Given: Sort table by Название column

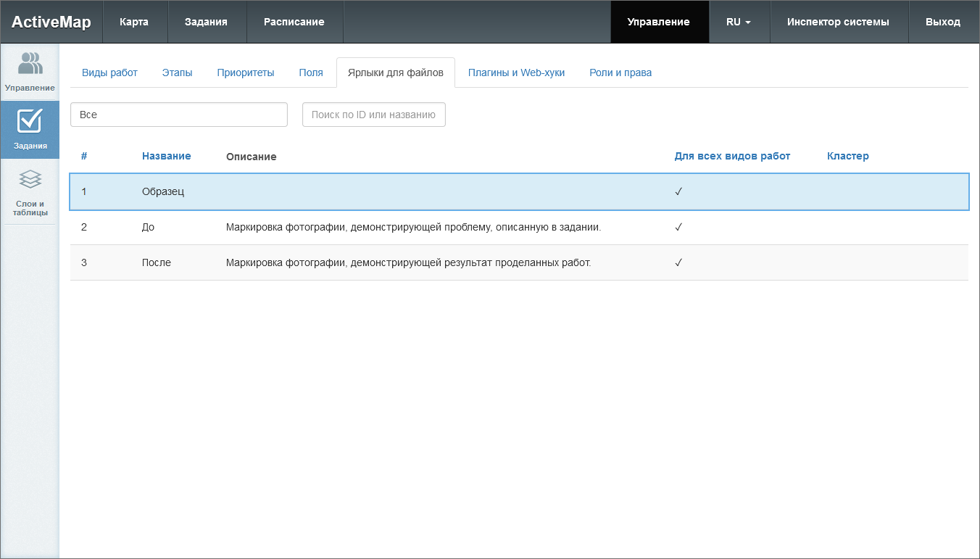Looking at the screenshot, I should click(166, 156).
